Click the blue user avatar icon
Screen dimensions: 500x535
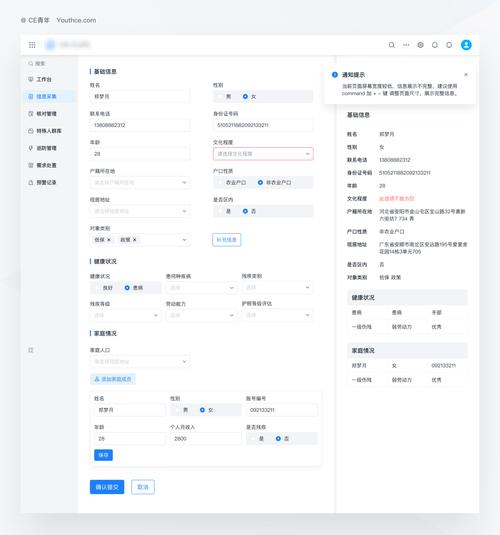pos(466,45)
